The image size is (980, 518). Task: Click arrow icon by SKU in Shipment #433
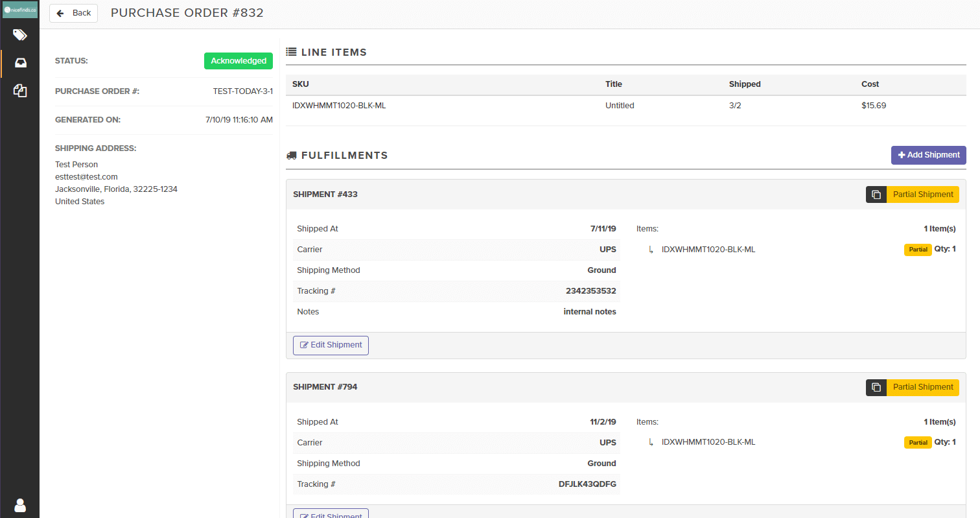click(651, 250)
